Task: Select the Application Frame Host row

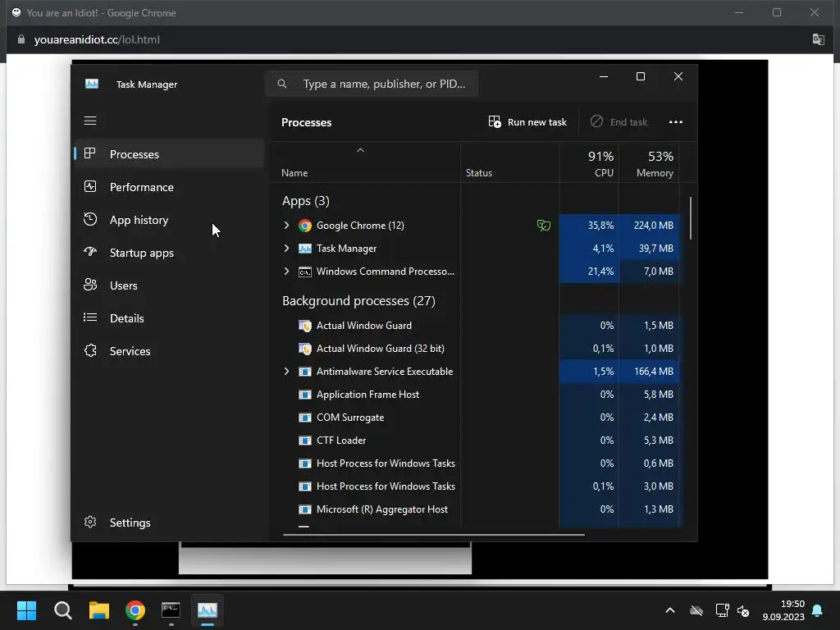Action: pos(474,395)
